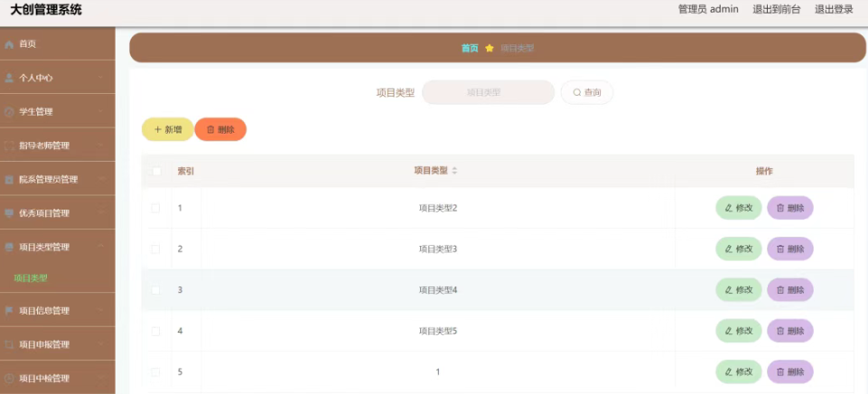
Task: Click the home icon beside 首页 in sidebar
Action: point(9,44)
